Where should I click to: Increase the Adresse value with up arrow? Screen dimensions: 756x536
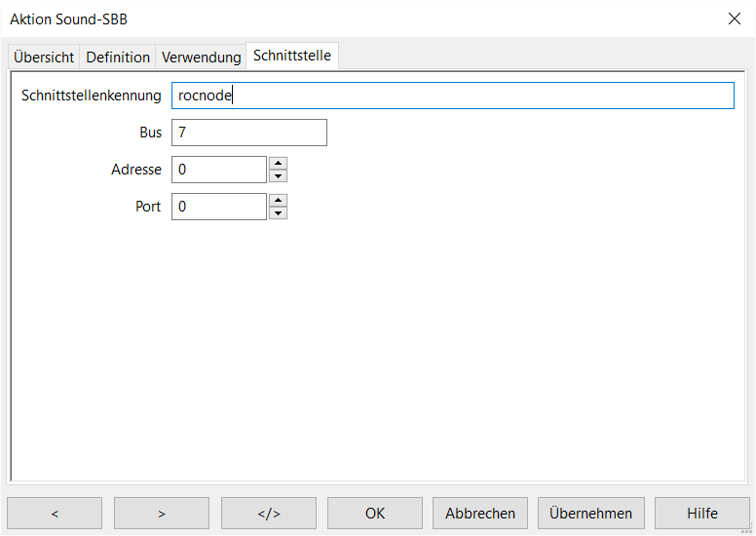(x=278, y=164)
